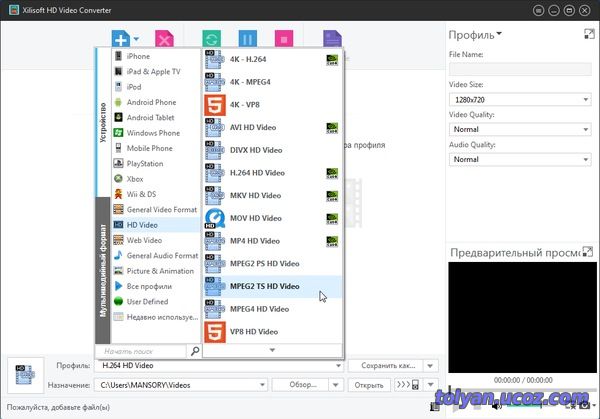The height and width of the screenshot is (419, 600).
Task: Open the Add File dropdown arrow
Action: tap(136, 39)
